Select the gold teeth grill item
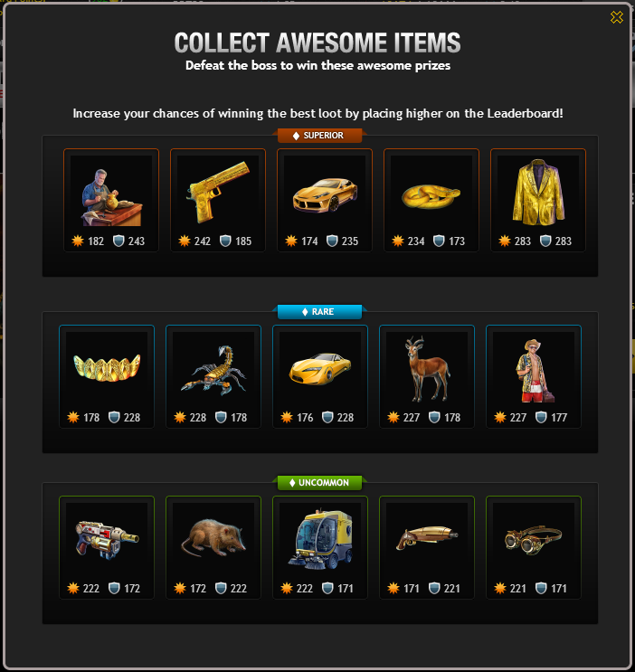Image resolution: width=635 pixels, height=672 pixels. [x=107, y=376]
